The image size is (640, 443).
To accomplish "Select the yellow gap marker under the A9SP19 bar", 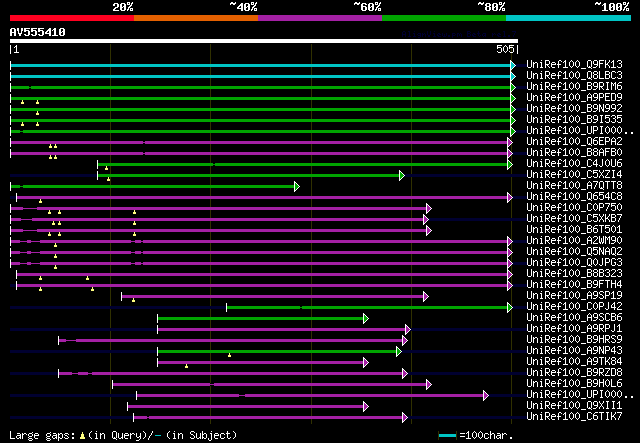I will tap(133, 300).
